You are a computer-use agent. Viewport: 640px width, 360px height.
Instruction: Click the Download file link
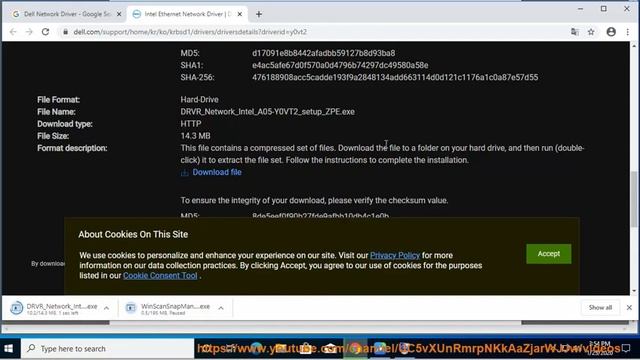(217, 172)
